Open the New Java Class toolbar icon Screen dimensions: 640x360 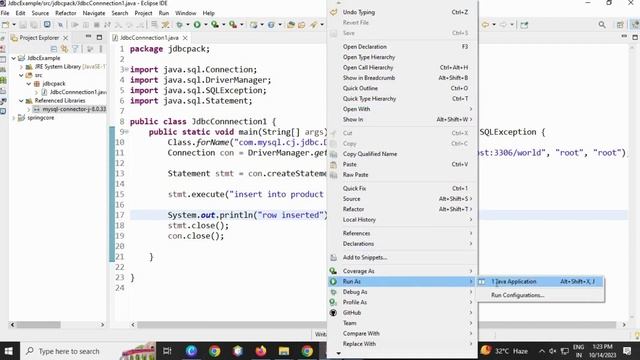pos(271,25)
